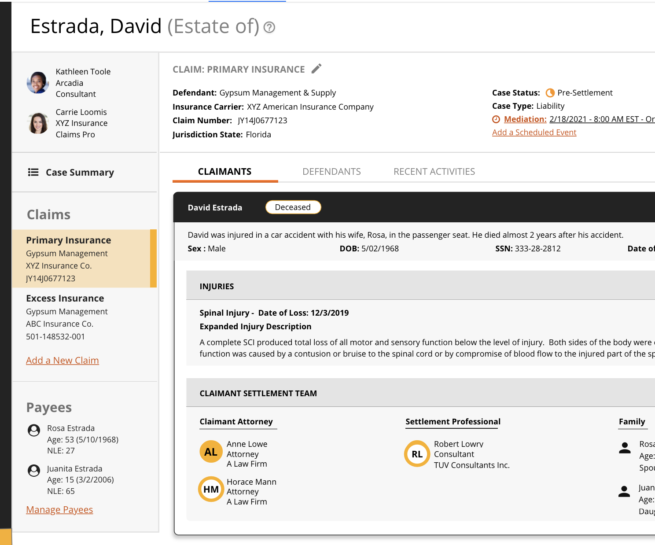Click Carrie Loomis's profile photo

pyautogui.click(x=38, y=123)
